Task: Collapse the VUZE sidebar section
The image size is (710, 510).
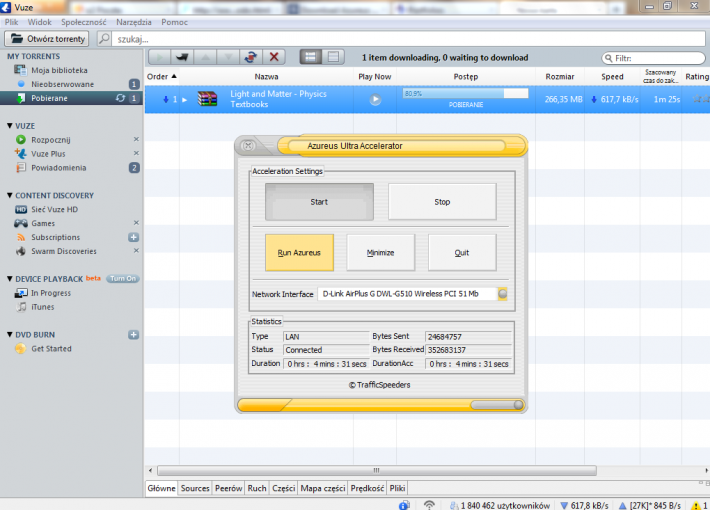Action: (x=10, y=126)
